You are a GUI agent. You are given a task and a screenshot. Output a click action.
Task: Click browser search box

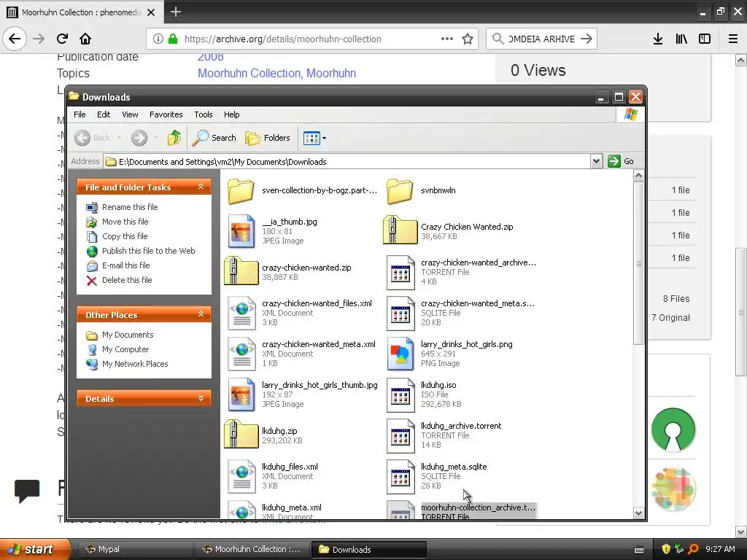[x=541, y=39]
